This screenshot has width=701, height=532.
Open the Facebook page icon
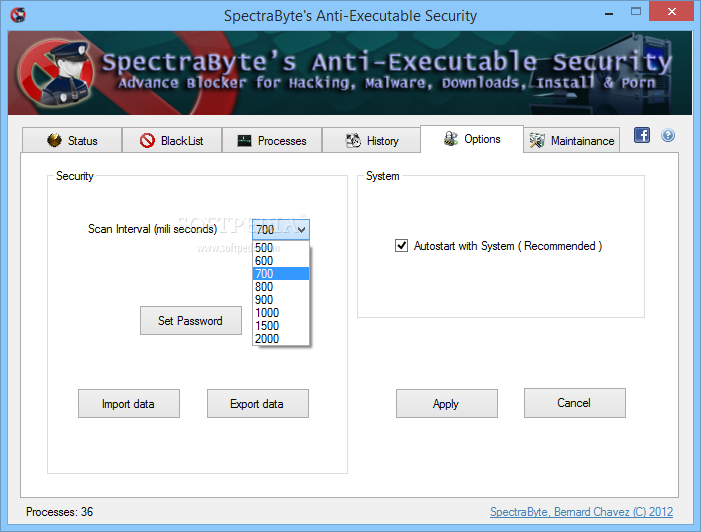coord(642,135)
